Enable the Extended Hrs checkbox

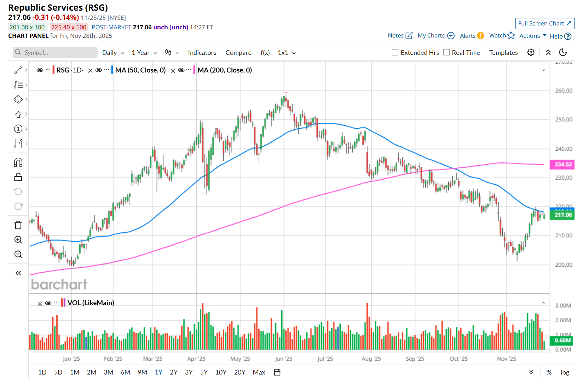tap(395, 52)
